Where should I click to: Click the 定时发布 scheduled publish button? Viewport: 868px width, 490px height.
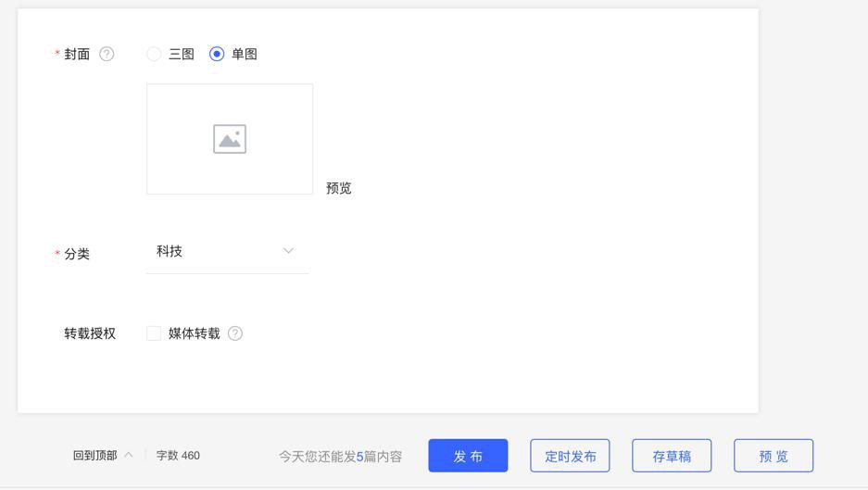click(x=570, y=456)
